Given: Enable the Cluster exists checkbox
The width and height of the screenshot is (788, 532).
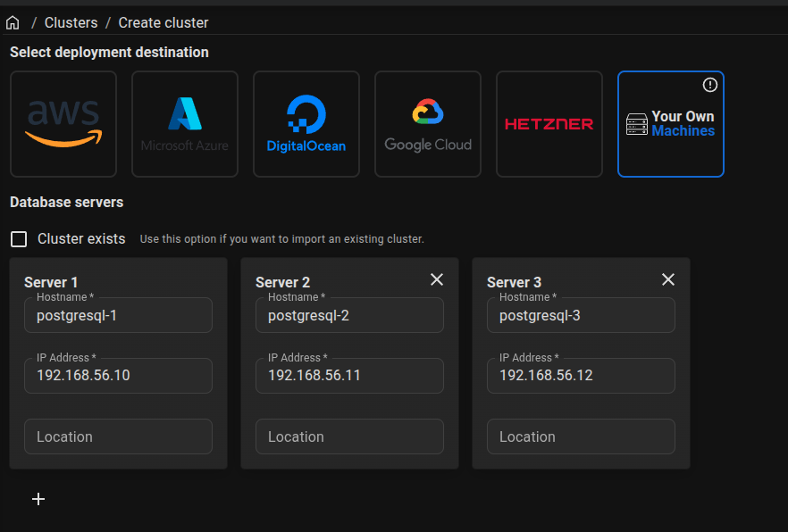Looking at the screenshot, I should click(x=19, y=239).
